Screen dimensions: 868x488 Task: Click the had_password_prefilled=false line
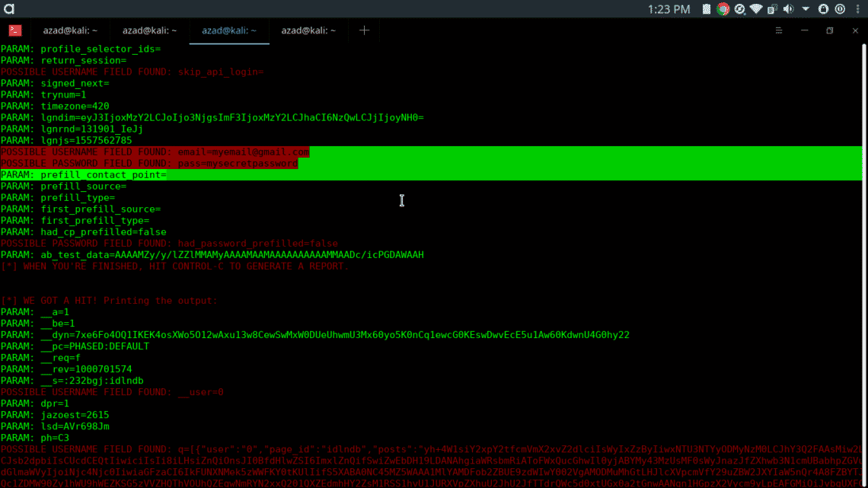tap(169, 244)
